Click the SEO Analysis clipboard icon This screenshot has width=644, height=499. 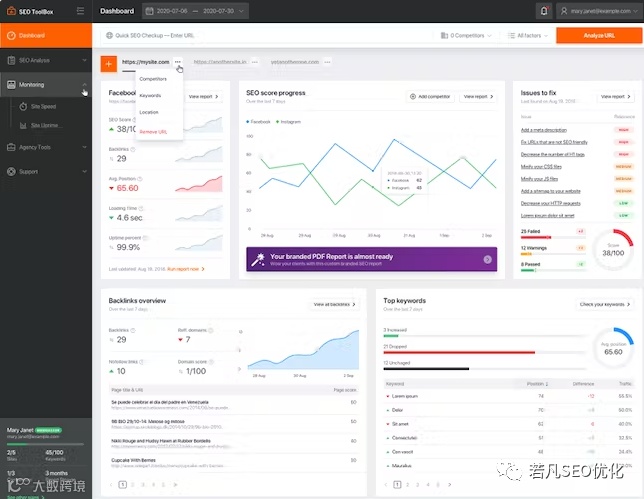pyautogui.click(x=11, y=60)
